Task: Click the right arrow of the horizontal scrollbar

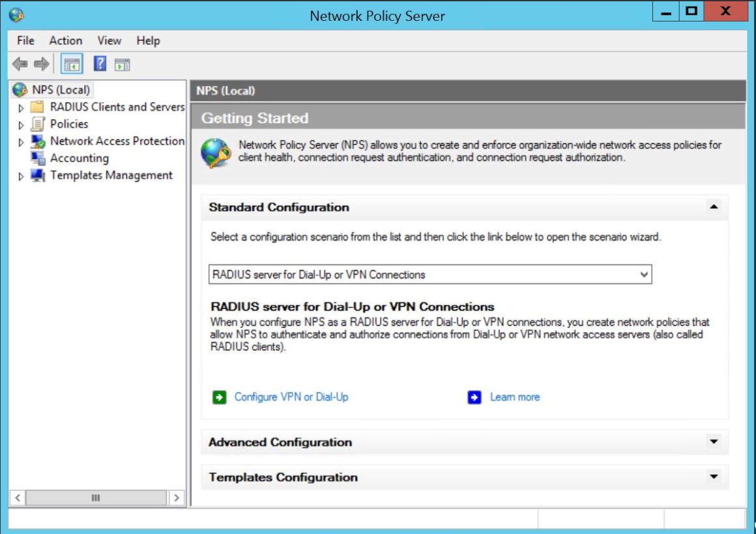Action: click(176, 497)
